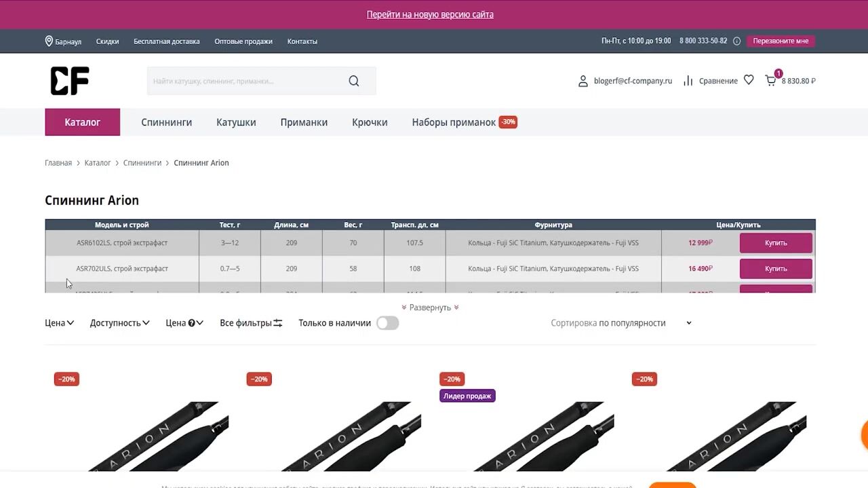Open the first Цена filter dropdown
This screenshot has width=868, height=488.
click(60, 323)
